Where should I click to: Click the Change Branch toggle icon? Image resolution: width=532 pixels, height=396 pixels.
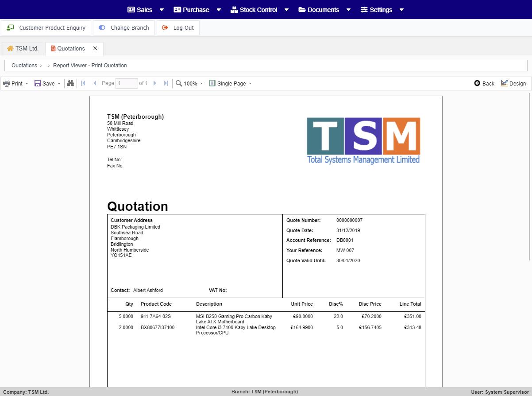(102, 27)
